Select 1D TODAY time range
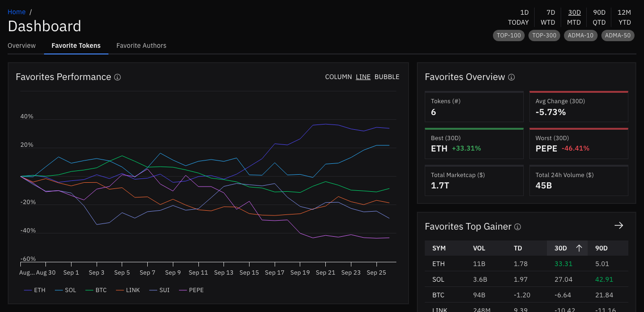644x312 pixels. 519,17
